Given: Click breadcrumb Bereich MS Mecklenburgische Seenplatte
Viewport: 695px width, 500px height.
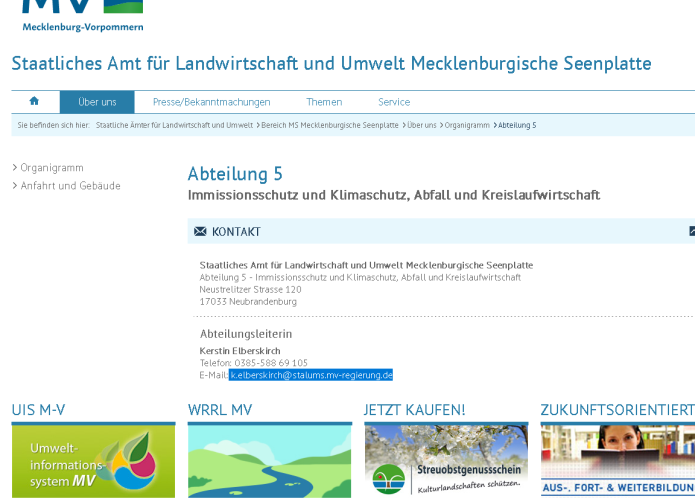Looking at the screenshot, I should coord(330,125).
